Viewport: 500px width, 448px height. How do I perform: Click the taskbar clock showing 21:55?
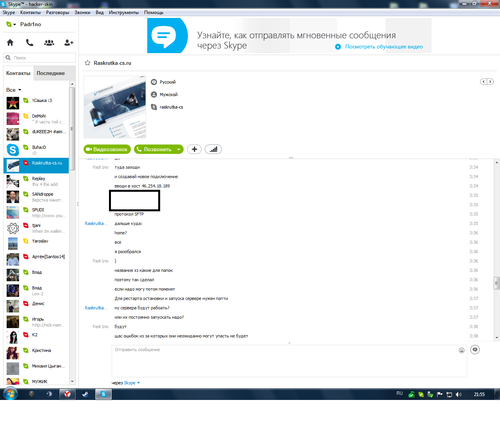479,394
